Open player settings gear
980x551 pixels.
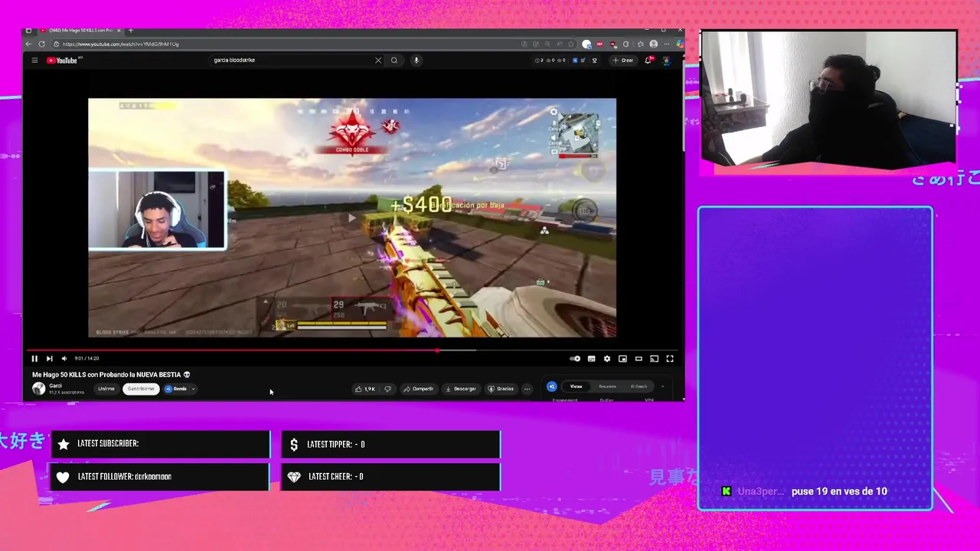pos(607,358)
